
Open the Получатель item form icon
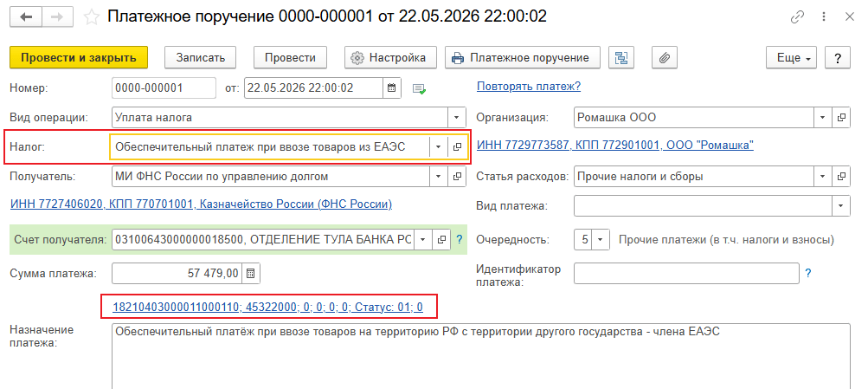click(457, 176)
